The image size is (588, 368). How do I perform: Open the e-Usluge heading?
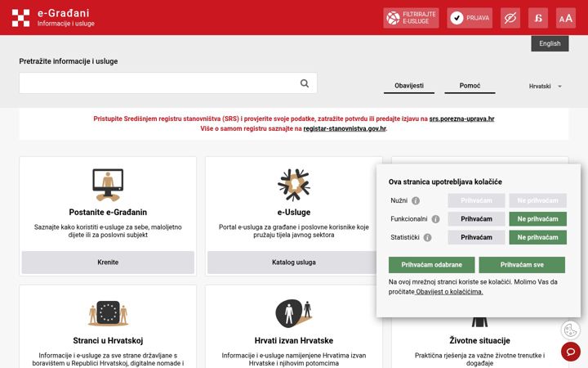pos(294,212)
